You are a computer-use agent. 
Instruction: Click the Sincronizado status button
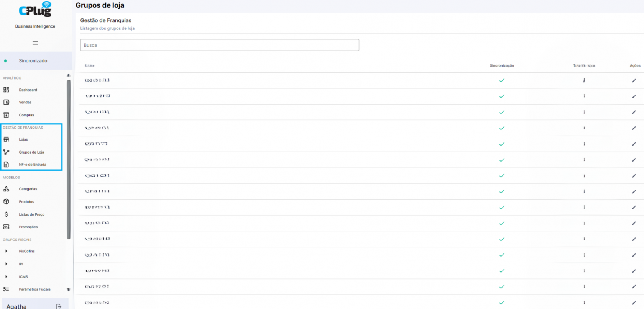(36, 61)
